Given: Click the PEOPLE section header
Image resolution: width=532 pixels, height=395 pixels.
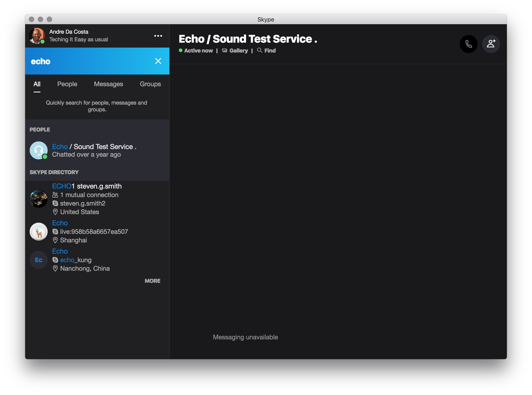Looking at the screenshot, I should coord(40,130).
